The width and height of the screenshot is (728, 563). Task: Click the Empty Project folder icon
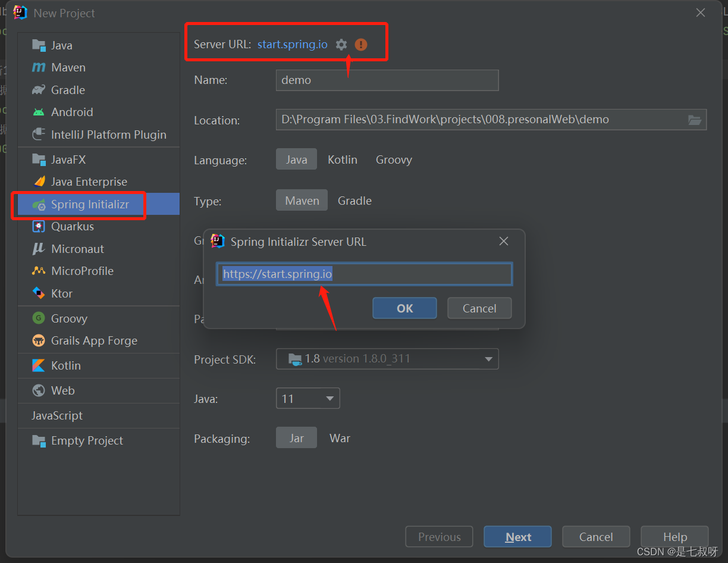click(39, 440)
